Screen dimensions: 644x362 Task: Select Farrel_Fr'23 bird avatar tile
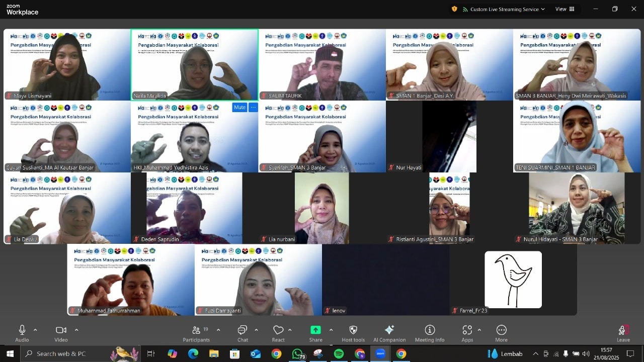513,280
